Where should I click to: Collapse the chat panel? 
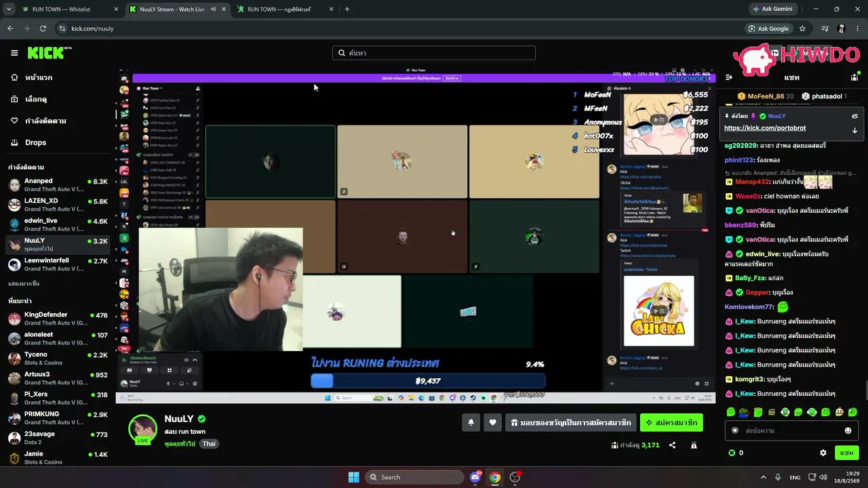729,77
